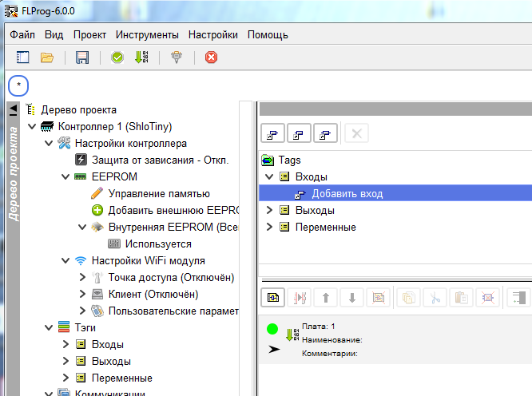Click the Наименование: label on board 1
This screenshot has width=532, height=396.
(x=332, y=340)
